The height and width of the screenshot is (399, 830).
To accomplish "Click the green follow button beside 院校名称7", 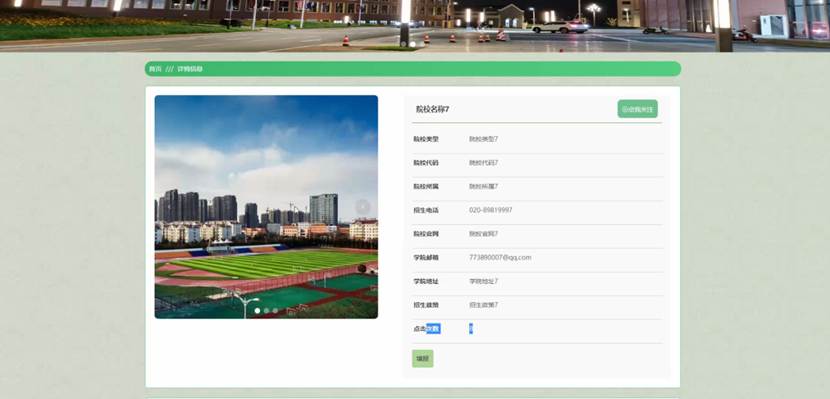I will [x=637, y=109].
